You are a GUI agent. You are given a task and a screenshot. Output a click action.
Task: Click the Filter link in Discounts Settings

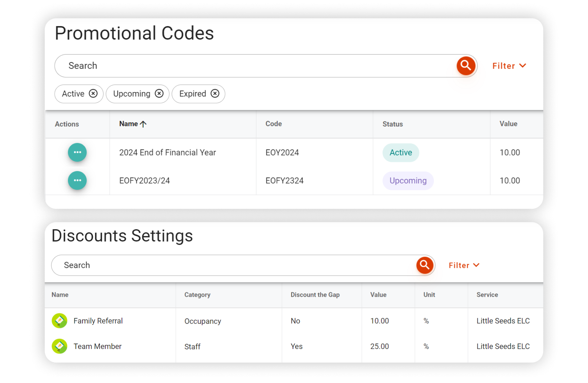pos(459,265)
